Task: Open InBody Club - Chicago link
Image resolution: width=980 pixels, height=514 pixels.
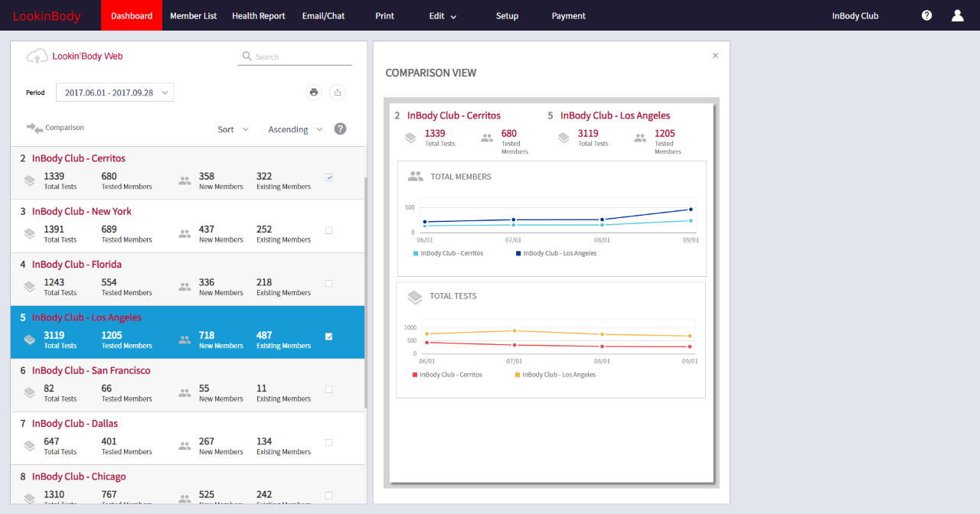Action: pos(79,477)
